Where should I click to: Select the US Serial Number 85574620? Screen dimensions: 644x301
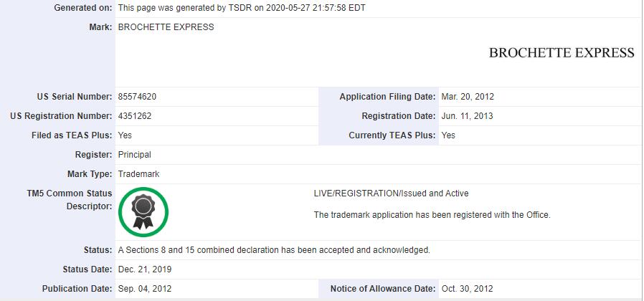137,97
